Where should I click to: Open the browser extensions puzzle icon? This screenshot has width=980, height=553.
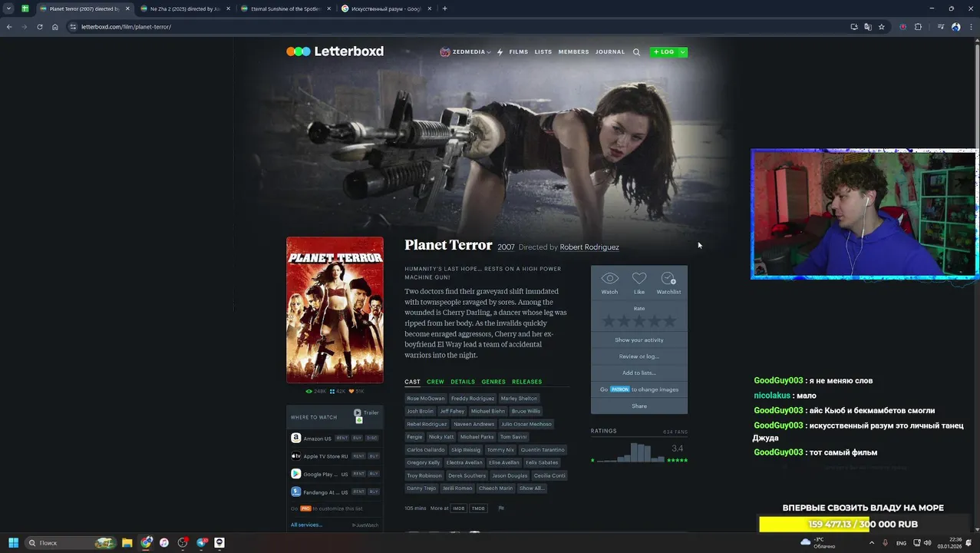918,27
